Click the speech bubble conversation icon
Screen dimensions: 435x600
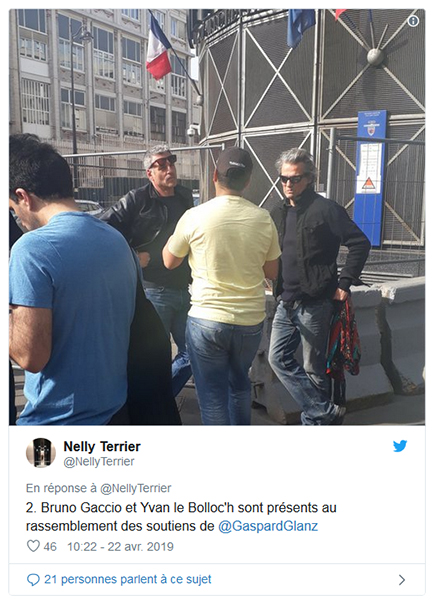click(33, 580)
